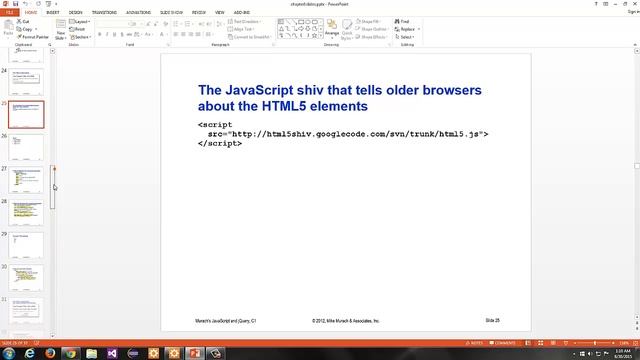Fit slide to window icon in status bar
This screenshot has width=640, height=360.
click(x=636, y=343)
